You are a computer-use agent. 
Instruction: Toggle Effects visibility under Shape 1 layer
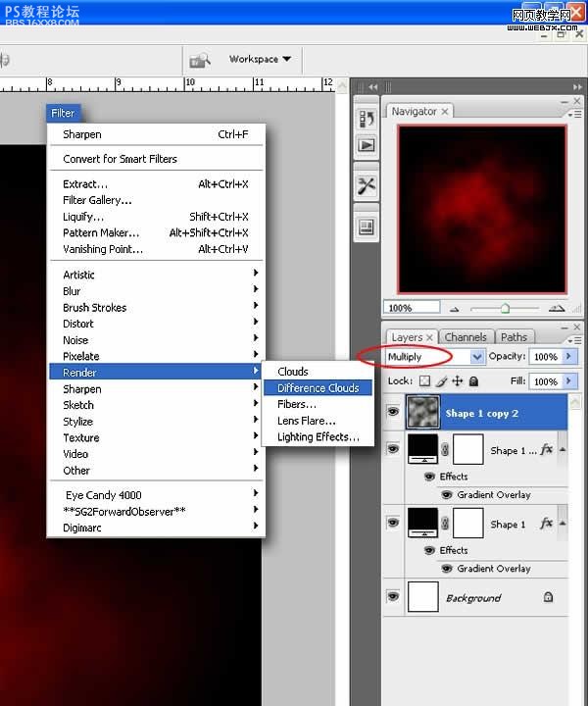[x=429, y=550]
